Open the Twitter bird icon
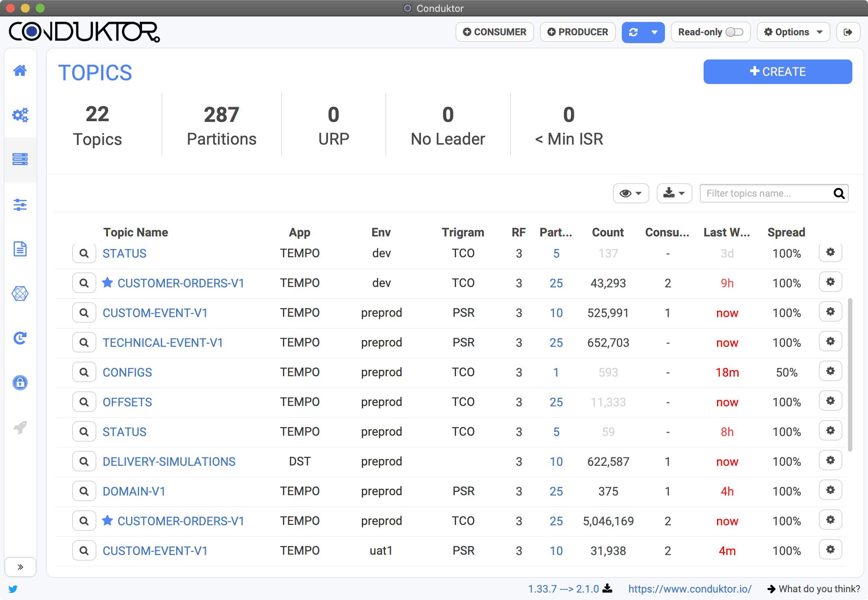This screenshot has width=868, height=600. pos(13,589)
